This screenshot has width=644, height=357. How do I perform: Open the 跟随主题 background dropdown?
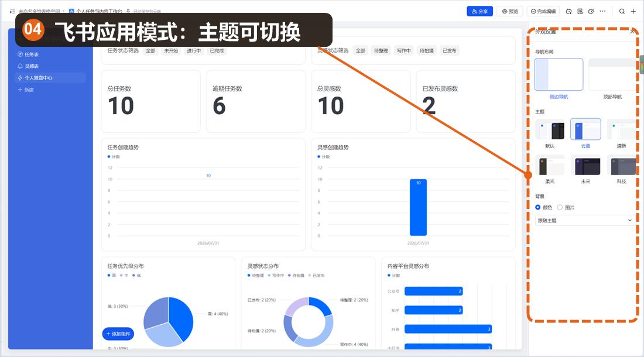click(x=584, y=221)
